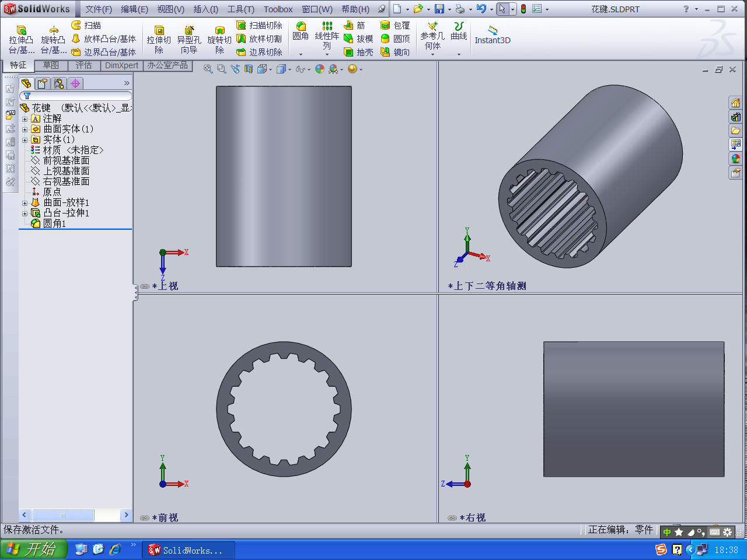
Task: Pick the 边界切除 boundary cut tool
Action: point(259,52)
